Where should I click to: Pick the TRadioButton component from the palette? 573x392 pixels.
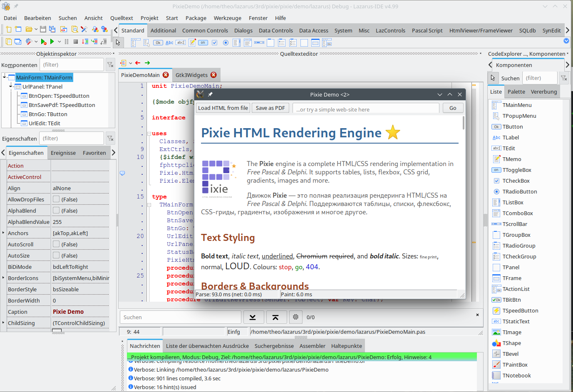(x=226, y=42)
